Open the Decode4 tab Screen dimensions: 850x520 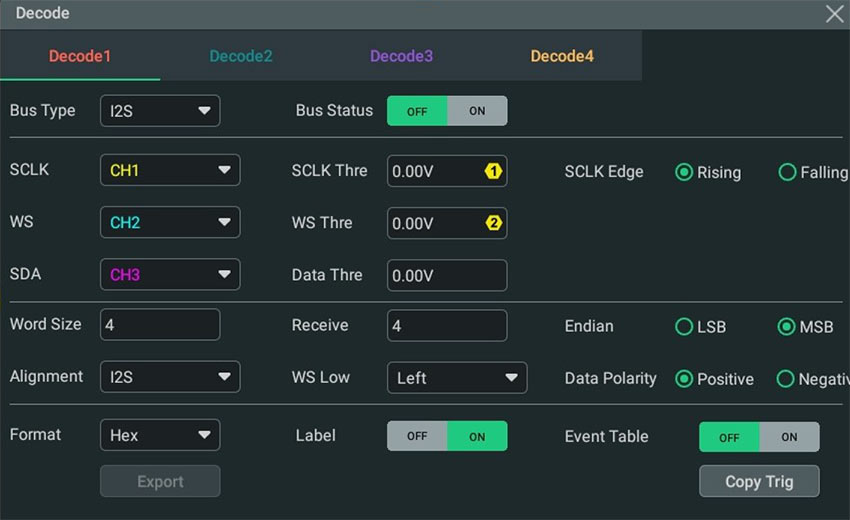click(x=562, y=56)
